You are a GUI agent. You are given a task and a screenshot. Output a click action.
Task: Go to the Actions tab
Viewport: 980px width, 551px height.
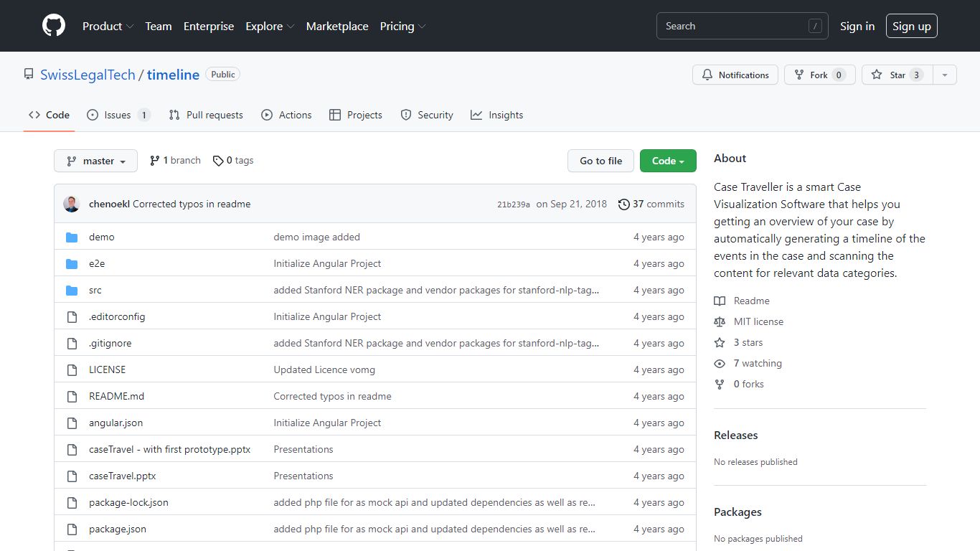(x=286, y=115)
